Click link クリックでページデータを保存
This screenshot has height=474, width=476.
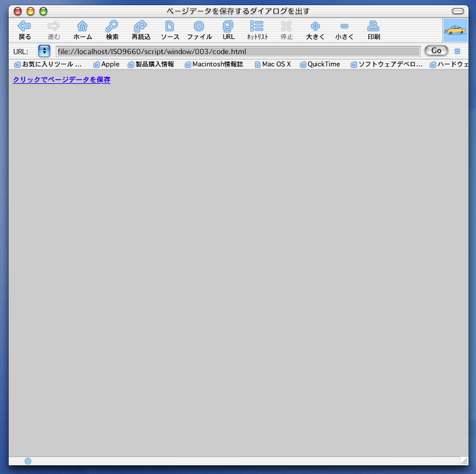tap(62, 80)
